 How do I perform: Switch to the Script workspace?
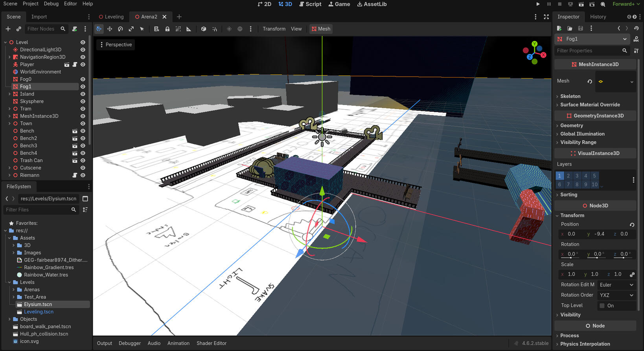point(310,4)
